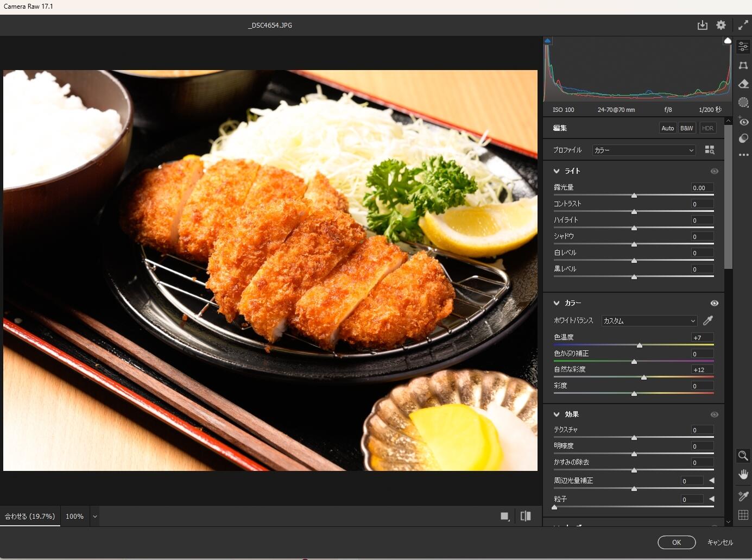Select the 100% zoom option
752x560 pixels.
74,516
